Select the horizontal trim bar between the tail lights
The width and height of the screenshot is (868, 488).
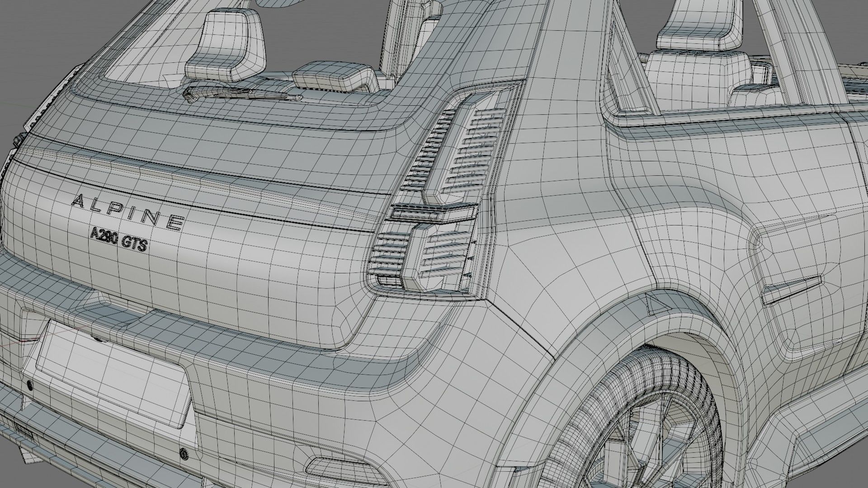[x=431, y=213]
